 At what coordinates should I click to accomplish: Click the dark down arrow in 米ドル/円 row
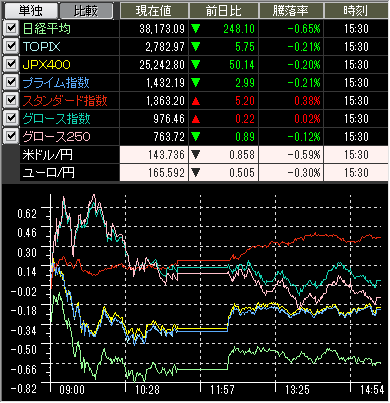[196, 155]
